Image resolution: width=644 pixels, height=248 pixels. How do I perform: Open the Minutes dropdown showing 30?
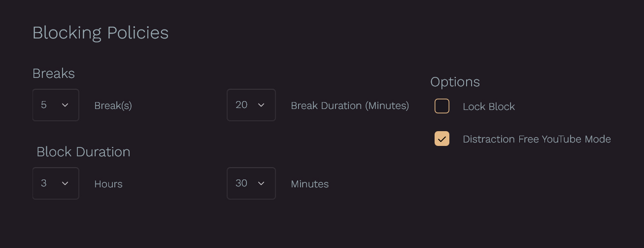[251, 183]
